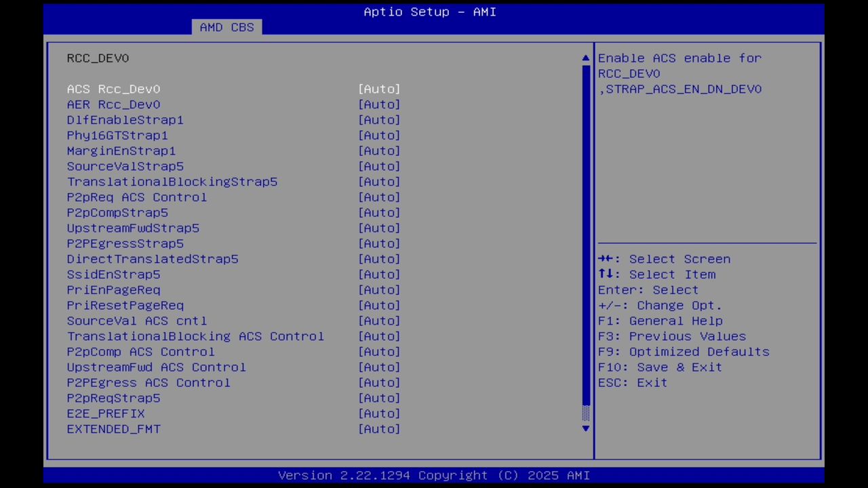Open the SsidEnStrap5 Auto dropdown
868x488 pixels.
[x=379, y=274]
